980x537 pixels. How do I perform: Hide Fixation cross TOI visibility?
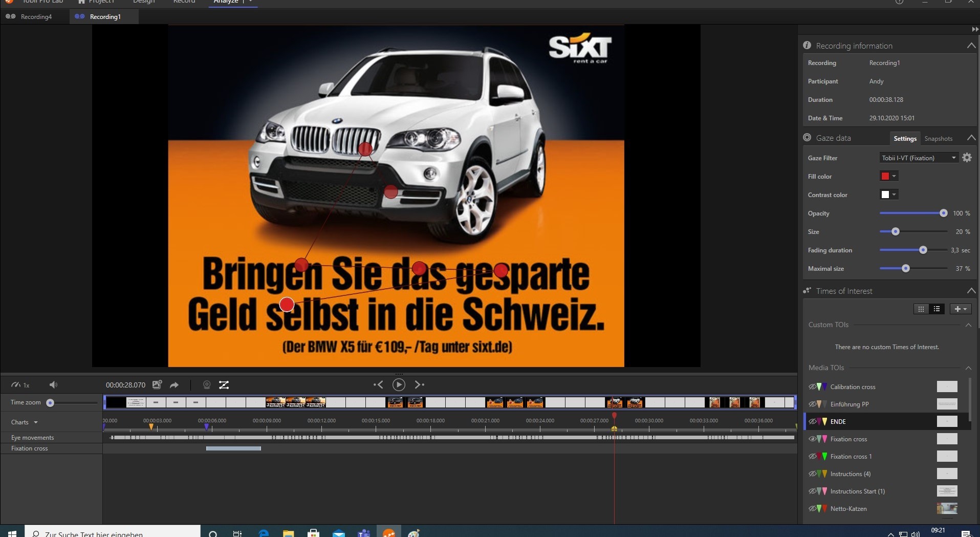tap(812, 439)
